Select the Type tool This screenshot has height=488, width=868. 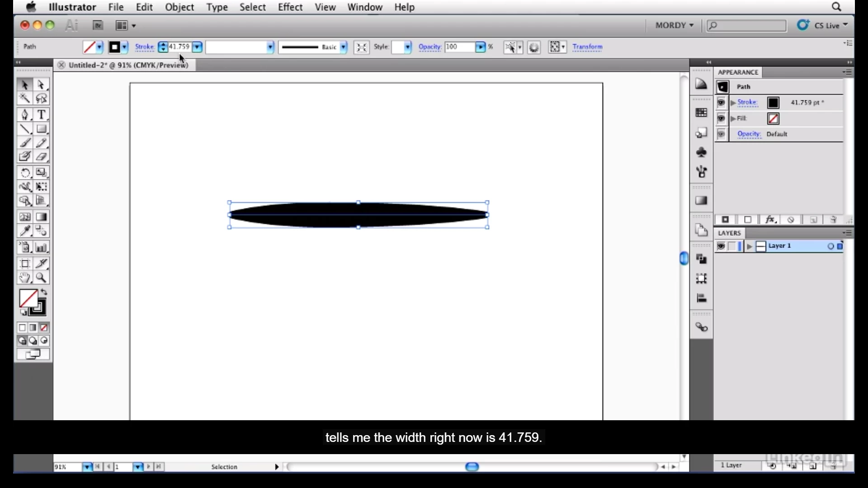click(x=42, y=115)
